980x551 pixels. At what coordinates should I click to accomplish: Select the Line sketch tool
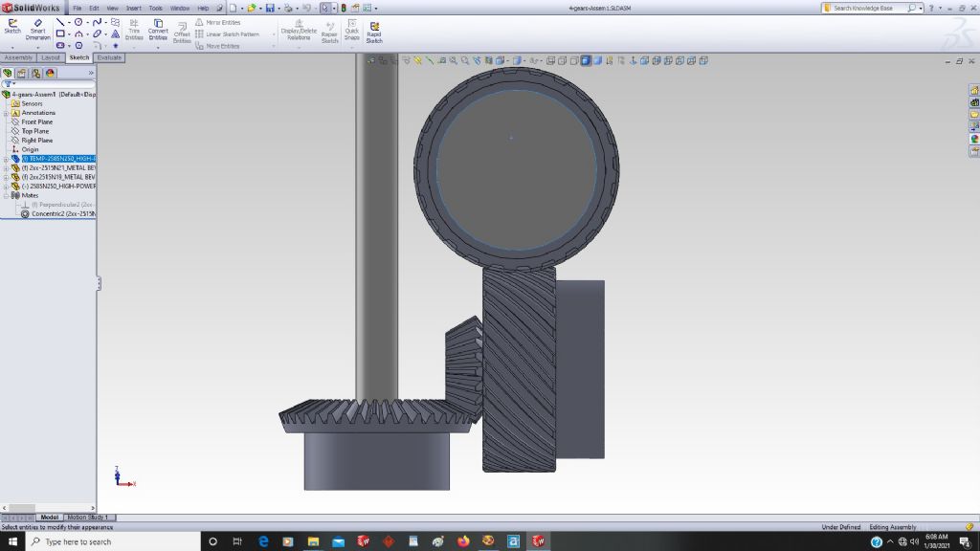pyautogui.click(x=60, y=23)
